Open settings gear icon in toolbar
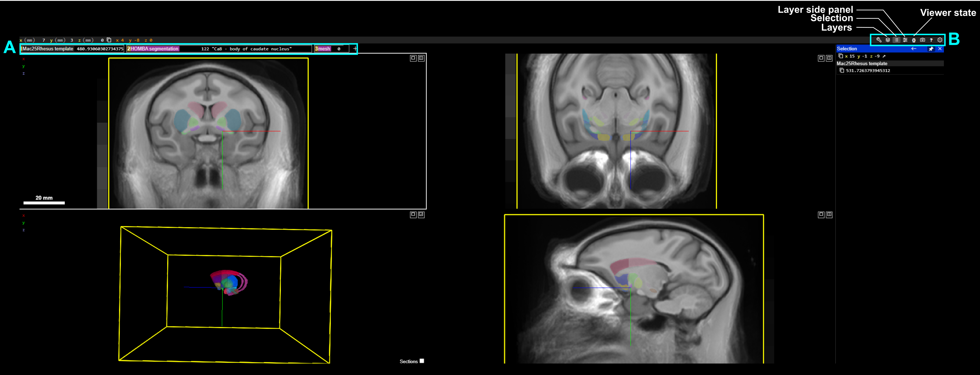 tap(940, 40)
